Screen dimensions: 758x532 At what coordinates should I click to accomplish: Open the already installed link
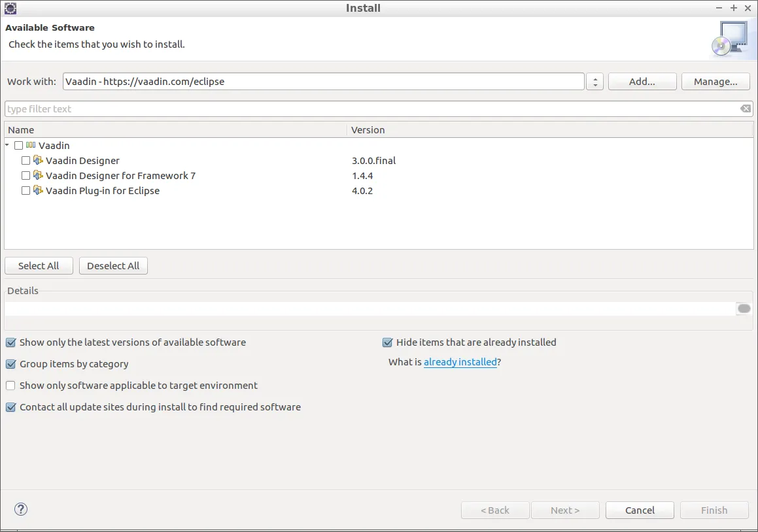tap(460, 362)
